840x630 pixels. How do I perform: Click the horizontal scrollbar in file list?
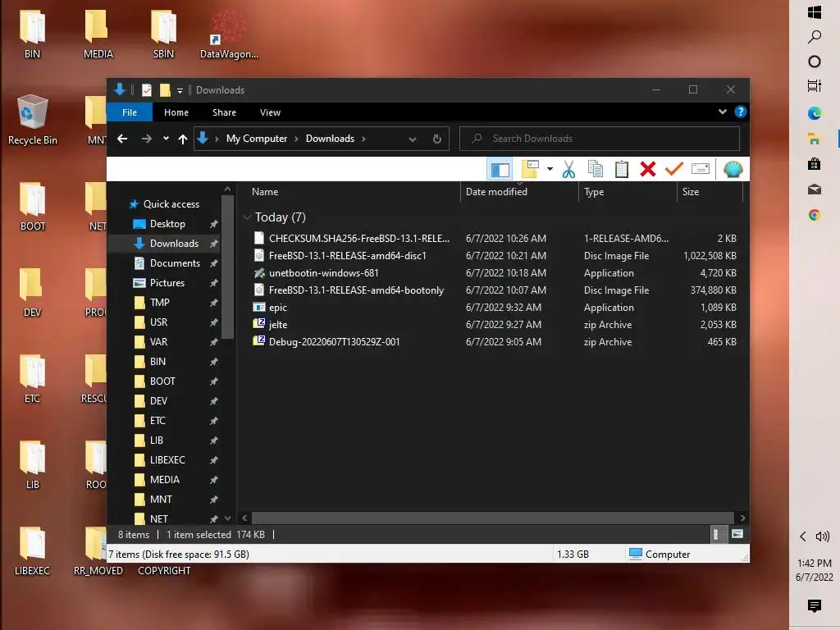[492, 518]
